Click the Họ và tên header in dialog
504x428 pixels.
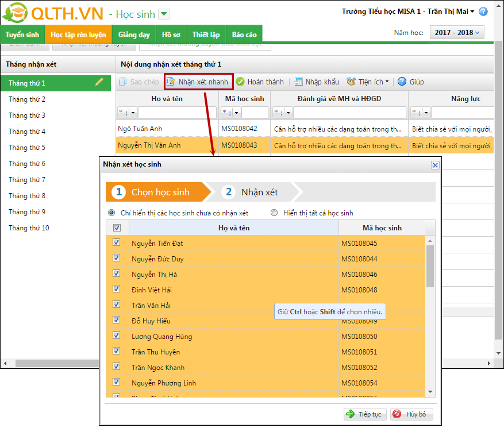(234, 228)
